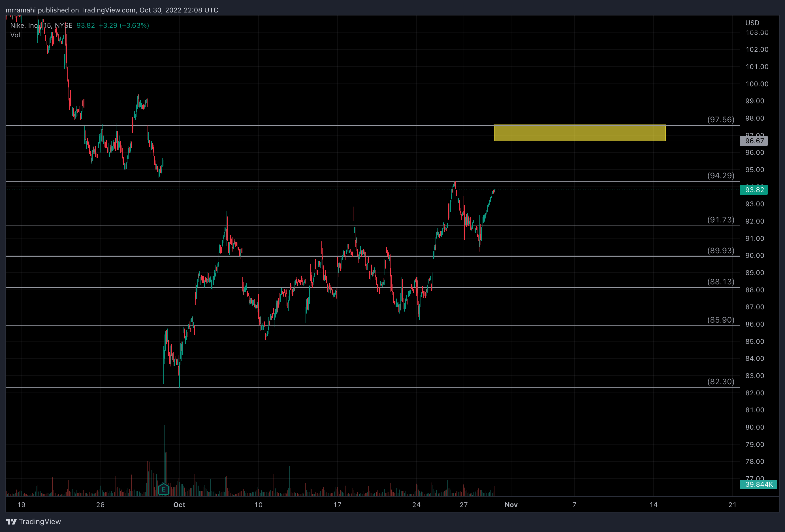This screenshot has width=785, height=532.
Task: Click the USD currency label
Action: [x=752, y=23]
